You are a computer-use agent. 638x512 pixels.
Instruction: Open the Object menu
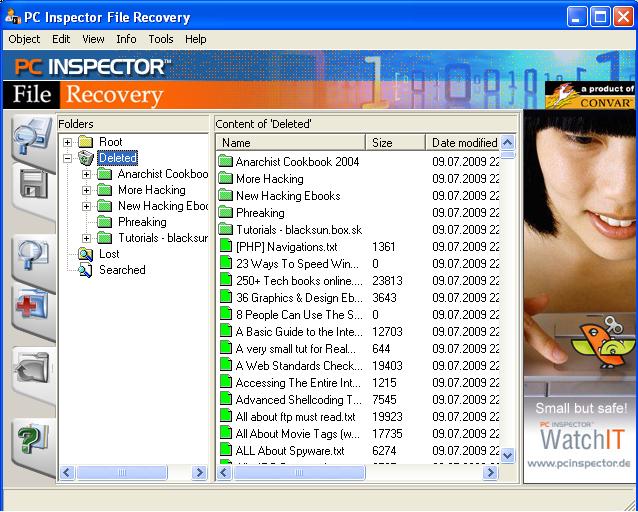24,39
